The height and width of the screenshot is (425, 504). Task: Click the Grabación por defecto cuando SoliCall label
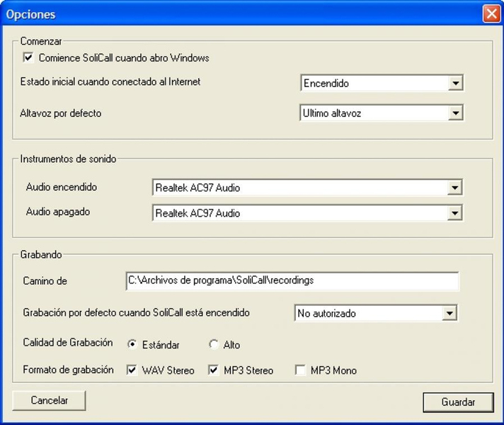pos(137,312)
